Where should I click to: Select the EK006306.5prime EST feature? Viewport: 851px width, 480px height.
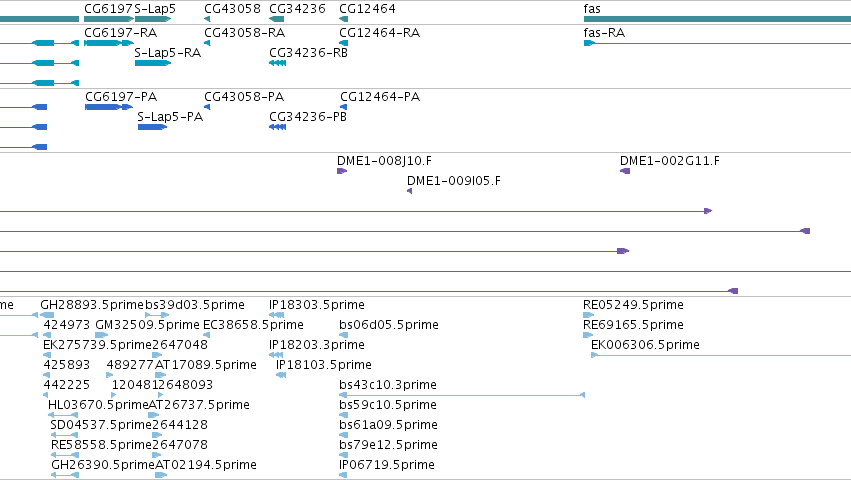(721, 355)
